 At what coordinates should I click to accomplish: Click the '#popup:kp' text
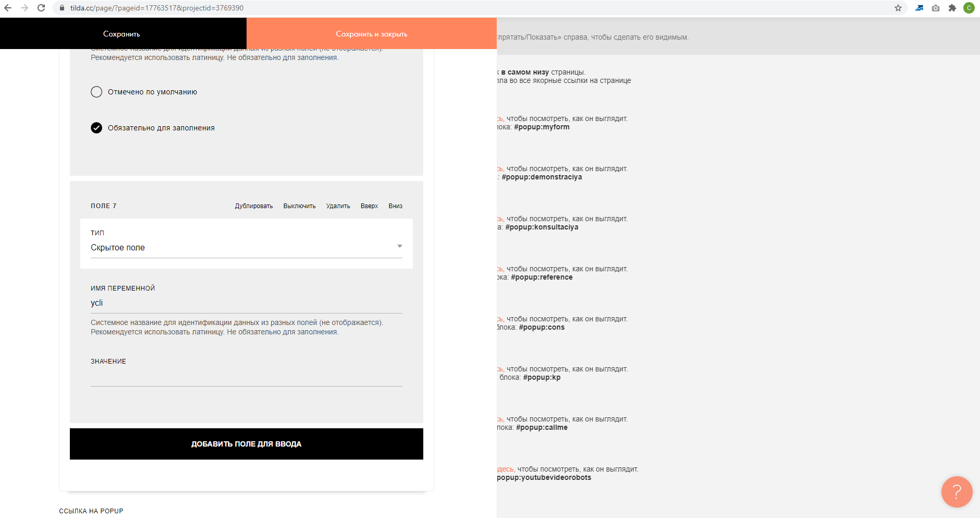(542, 377)
